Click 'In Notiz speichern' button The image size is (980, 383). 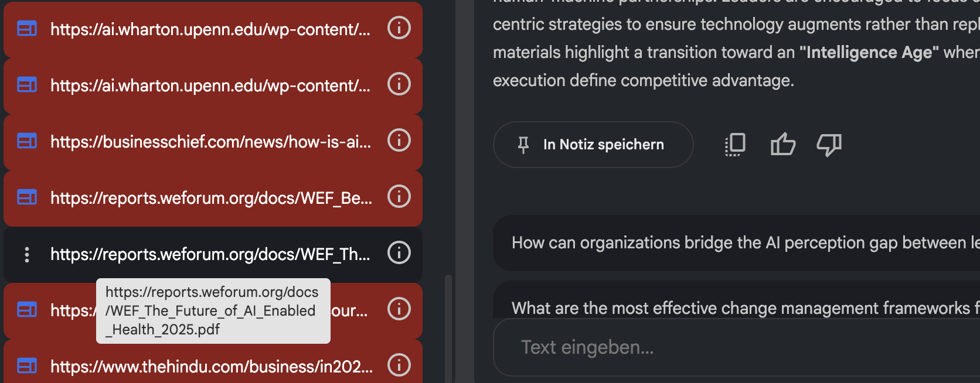coord(593,145)
